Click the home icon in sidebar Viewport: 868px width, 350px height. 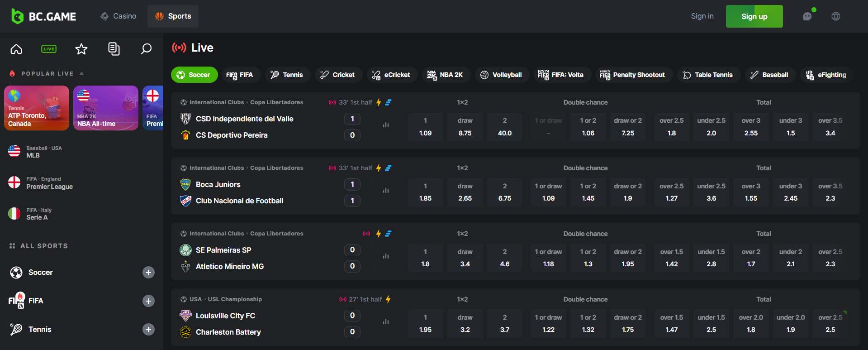click(x=16, y=49)
